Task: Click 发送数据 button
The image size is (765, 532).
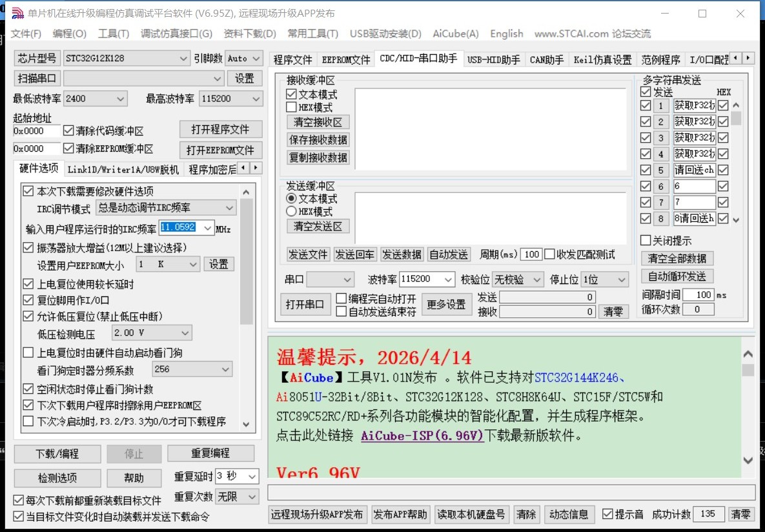Action: [402, 254]
